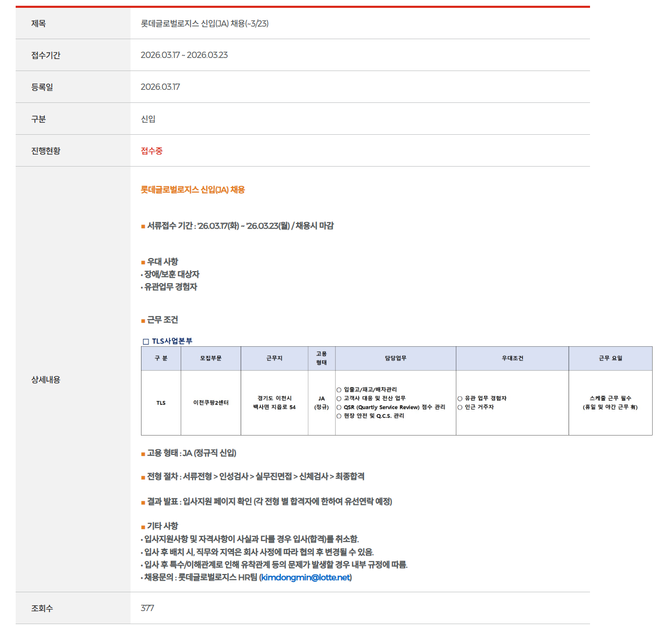Click the red '접수중' status

(152, 151)
